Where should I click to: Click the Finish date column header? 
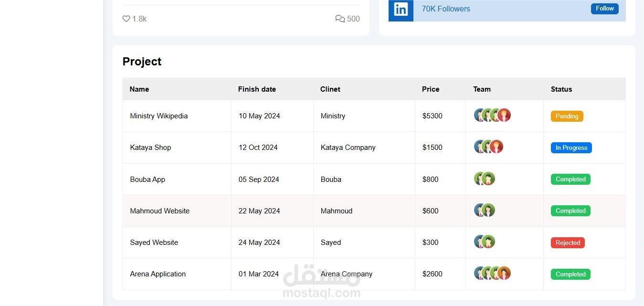pyautogui.click(x=257, y=89)
